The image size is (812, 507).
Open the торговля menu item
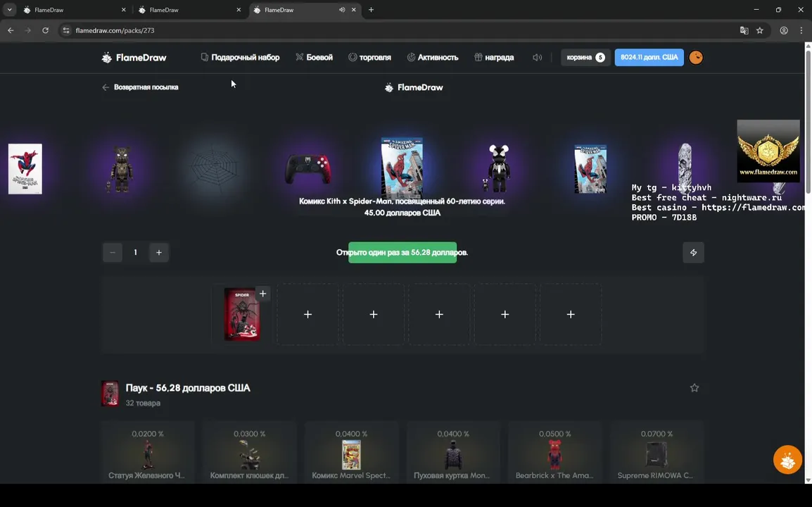[369, 58]
